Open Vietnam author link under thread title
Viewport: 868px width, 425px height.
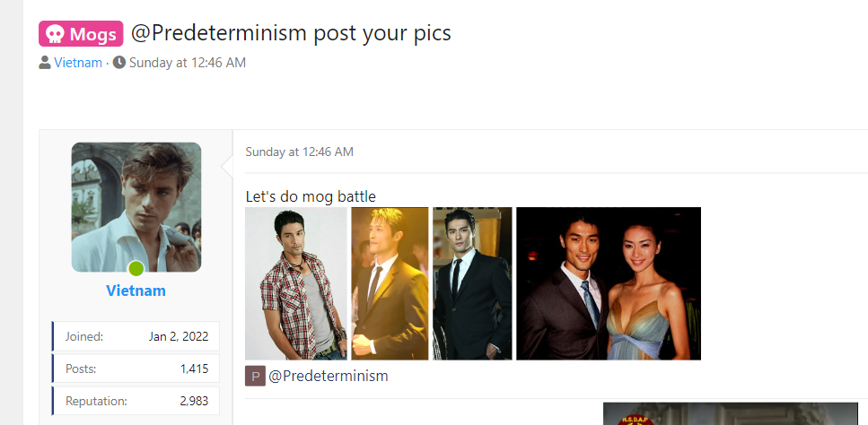(78, 63)
